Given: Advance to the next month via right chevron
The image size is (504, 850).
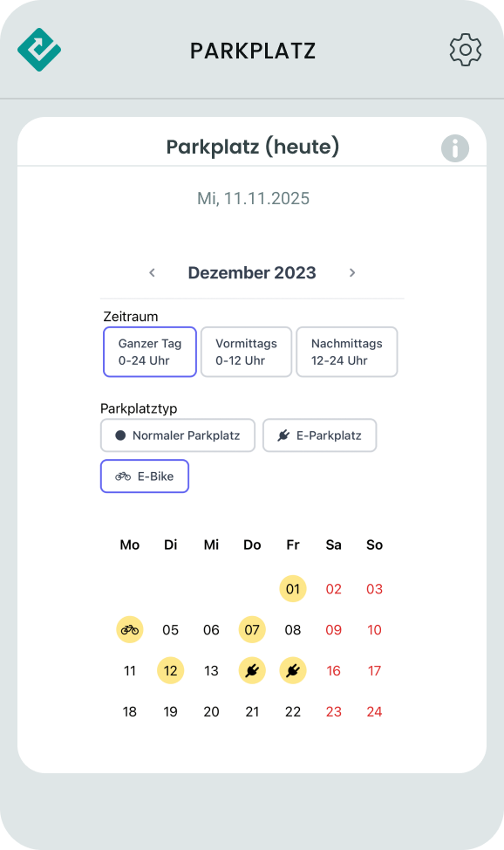Looking at the screenshot, I should point(352,272).
